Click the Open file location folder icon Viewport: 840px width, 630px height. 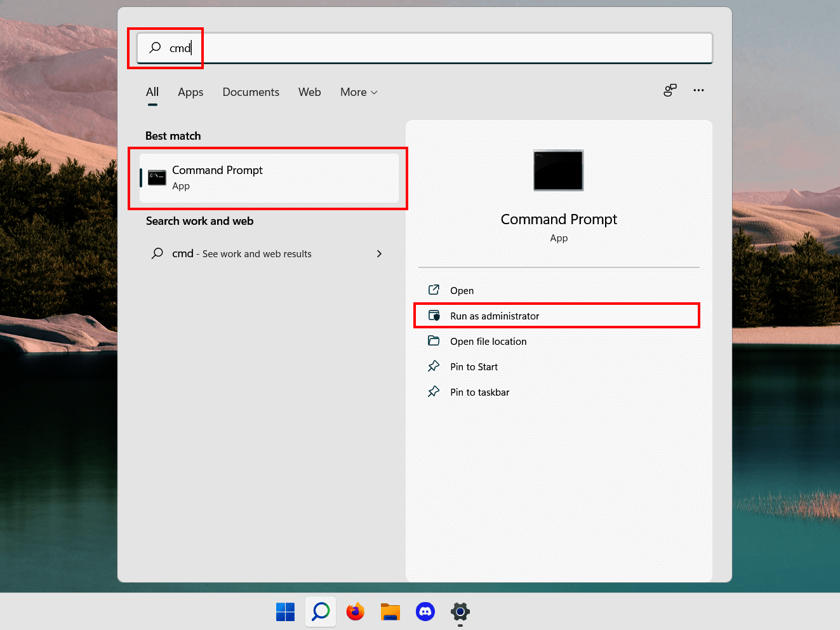click(434, 341)
